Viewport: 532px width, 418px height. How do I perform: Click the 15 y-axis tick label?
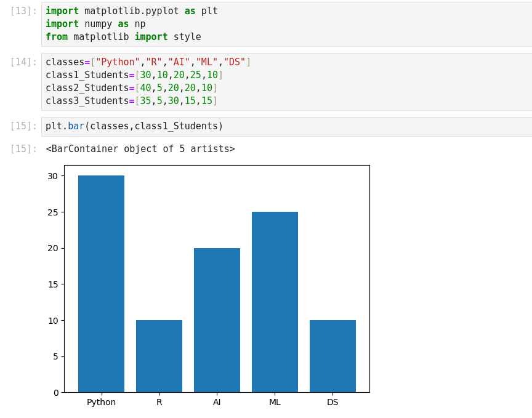(x=52, y=284)
